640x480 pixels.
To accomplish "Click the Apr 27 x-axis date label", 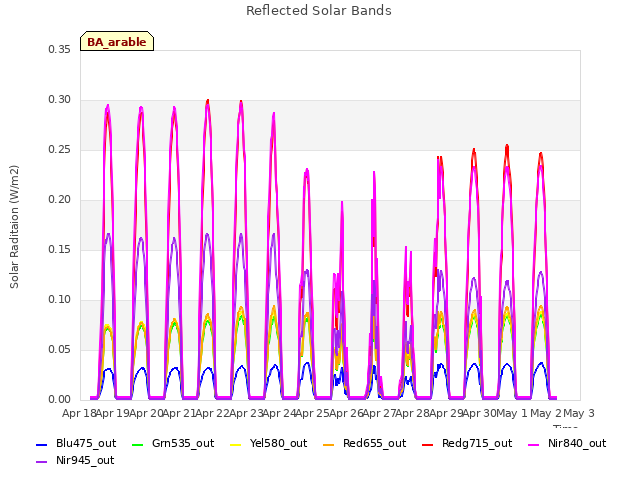I will 379,414.
